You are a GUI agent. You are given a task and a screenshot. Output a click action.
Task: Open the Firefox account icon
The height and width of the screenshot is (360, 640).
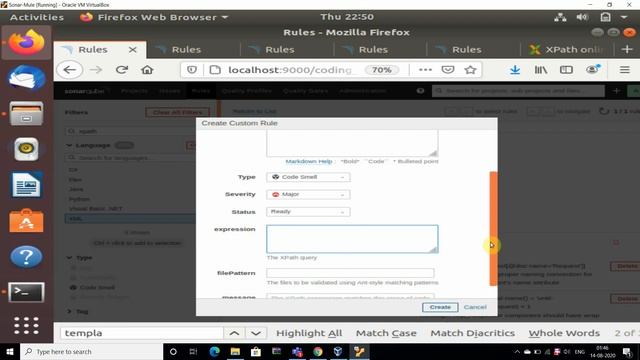[592, 70]
